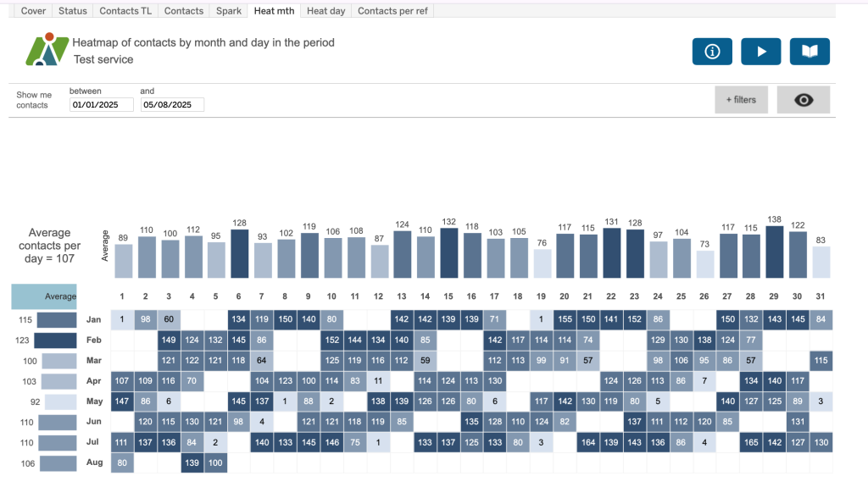Click the info circle icon button

(x=712, y=52)
